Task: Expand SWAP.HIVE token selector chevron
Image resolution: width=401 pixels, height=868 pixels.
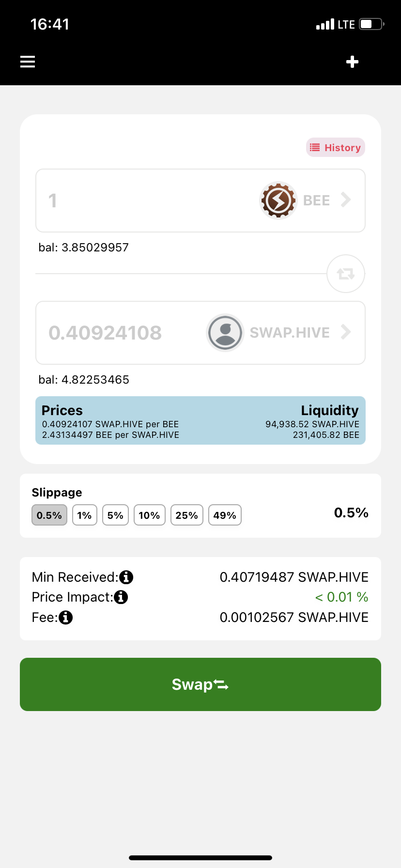Action: point(346,332)
